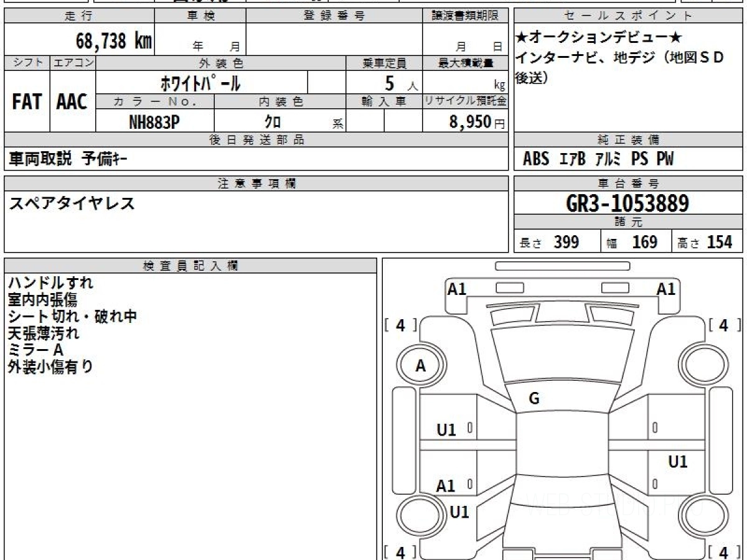Viewport: 747px width, 560px height.
Task: Click the U1 mark beside the lower-left wheel
Action: click(x=459, y=512)
